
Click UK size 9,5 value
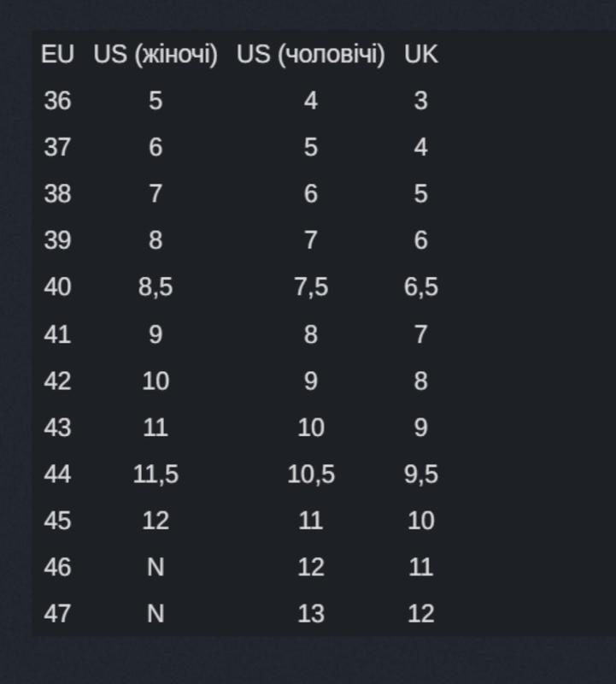[x=420, y=475]
